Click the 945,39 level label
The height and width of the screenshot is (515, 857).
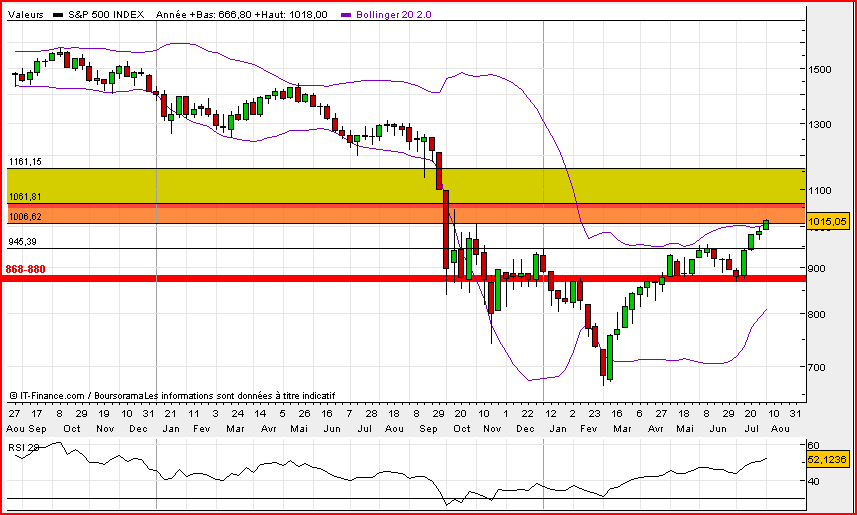(x=25, y=241)
